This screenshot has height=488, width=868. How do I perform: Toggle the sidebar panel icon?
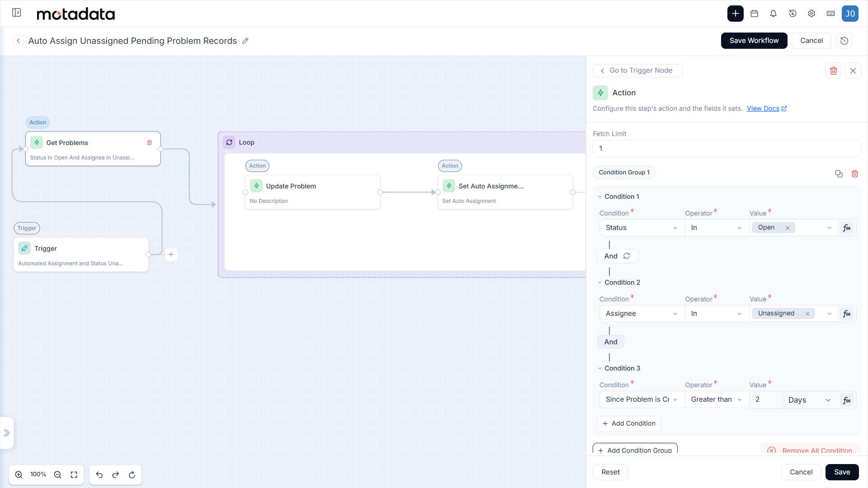pos(17,13)
